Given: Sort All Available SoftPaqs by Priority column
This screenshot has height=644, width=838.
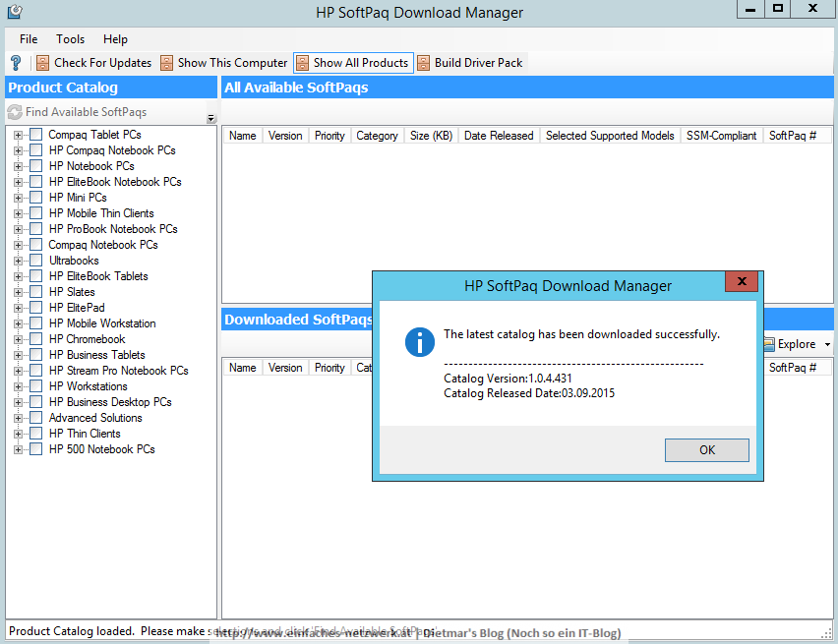Looking at the screenshot, I should 329,136.
